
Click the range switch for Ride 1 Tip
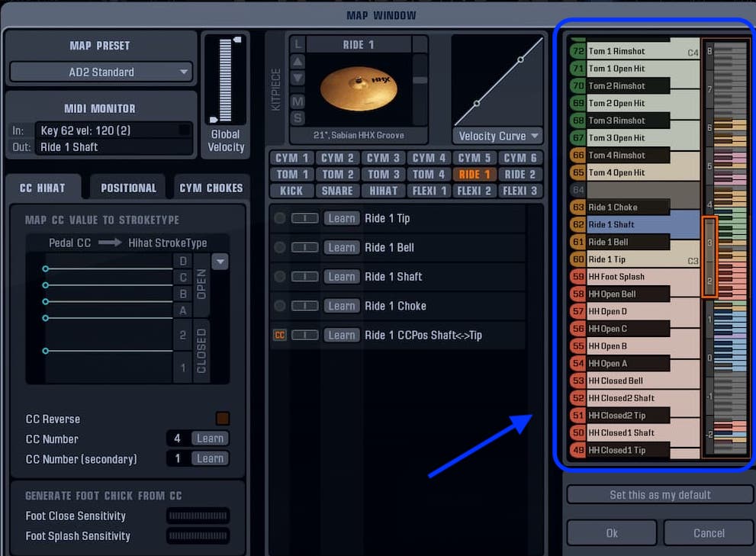304,218
